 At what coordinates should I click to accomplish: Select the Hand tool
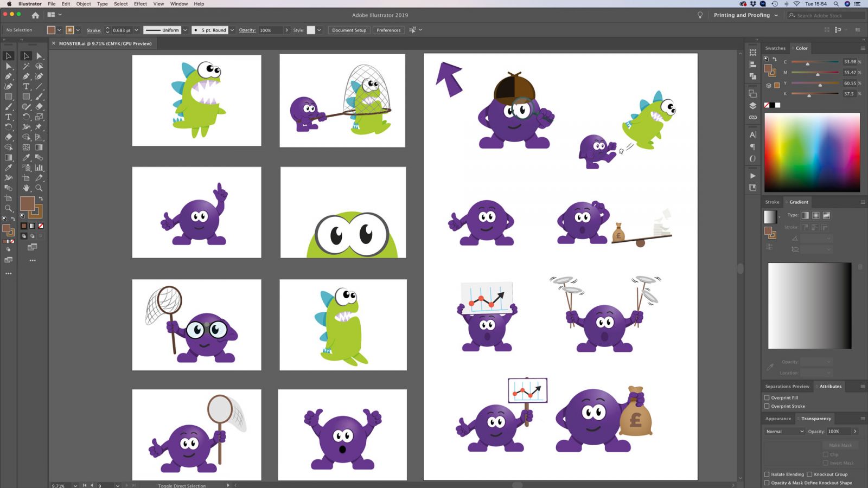25,188
